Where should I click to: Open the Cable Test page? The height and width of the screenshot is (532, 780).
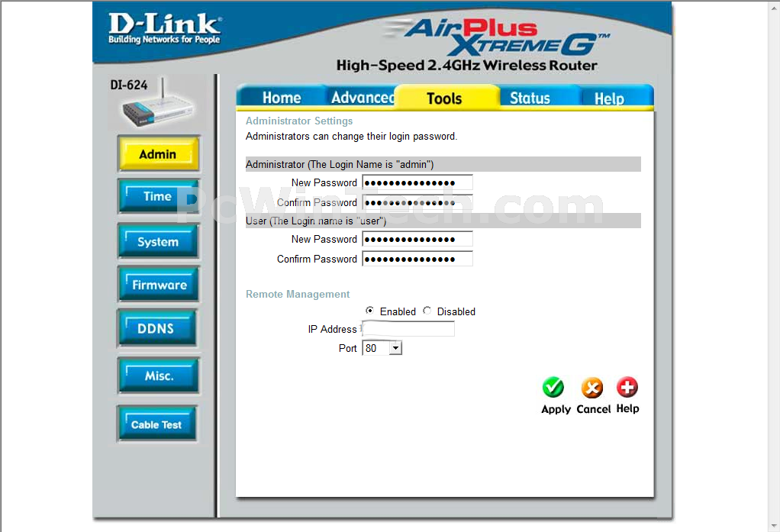156,424
